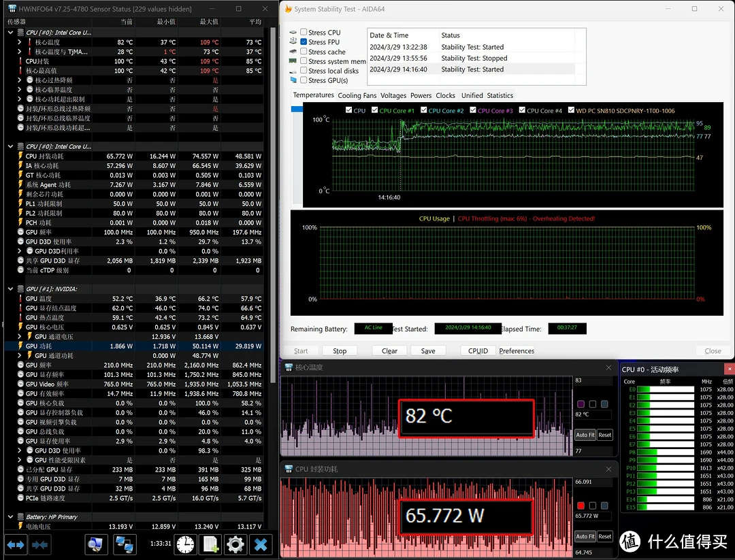Open the Unified tab
The height and width of the screenshot is (560, 735).
(x=472, y=95)
